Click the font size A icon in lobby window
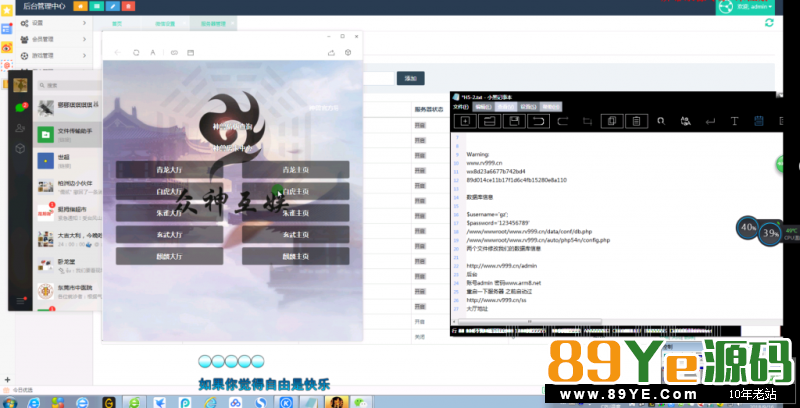 click(x=153, y=53)
